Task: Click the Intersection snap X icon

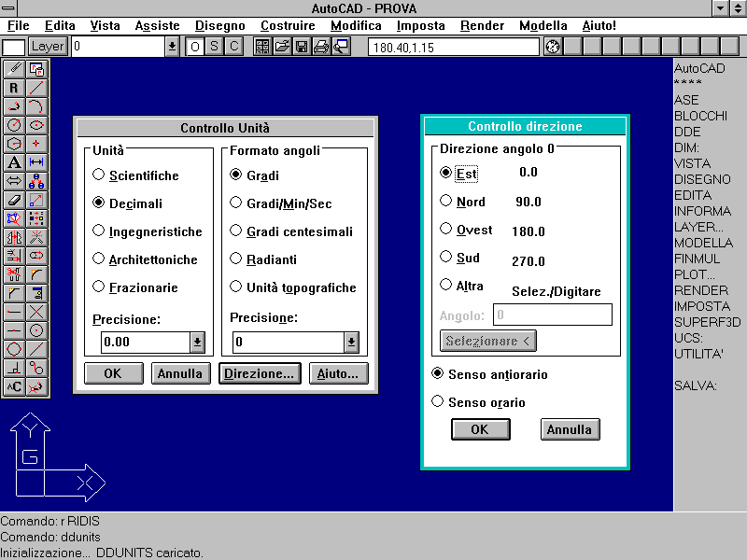Action: click(x=36, y=312)
